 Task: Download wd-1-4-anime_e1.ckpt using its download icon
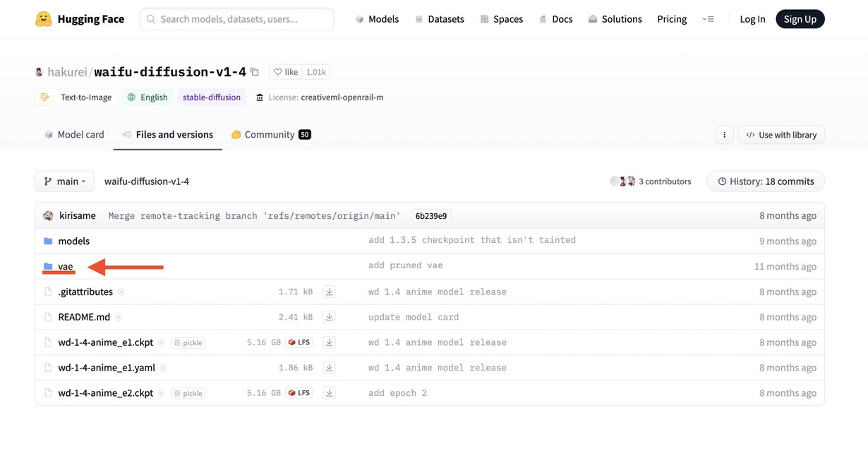click(x=329, y=342)
